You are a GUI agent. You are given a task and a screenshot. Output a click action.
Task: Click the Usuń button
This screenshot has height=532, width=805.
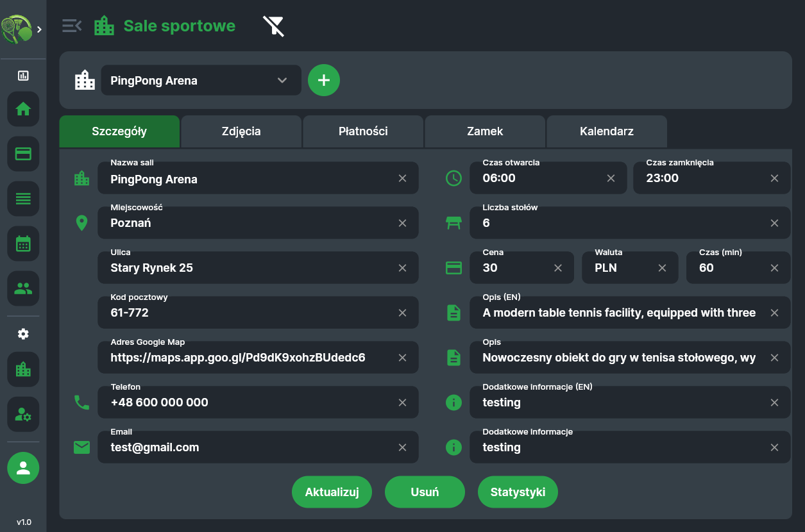click(425, 492)
